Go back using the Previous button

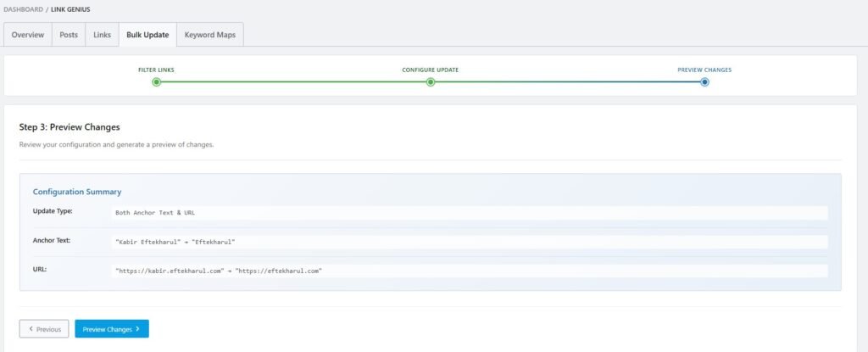44,328
